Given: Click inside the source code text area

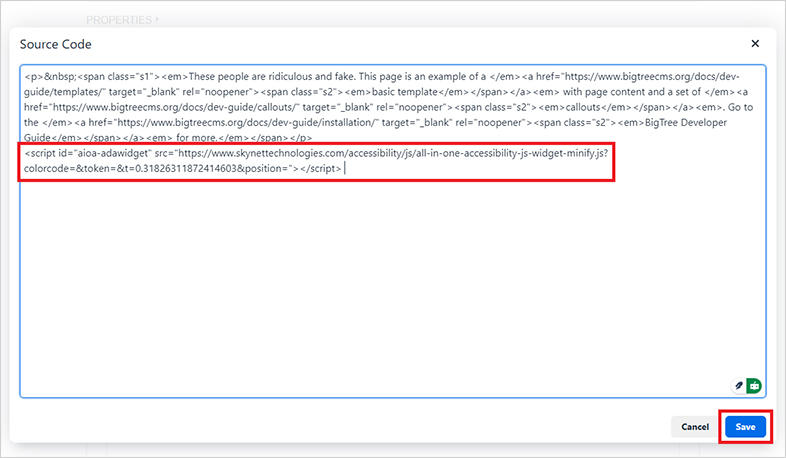Looking at the screenshot, I should [x=392, y=231].
